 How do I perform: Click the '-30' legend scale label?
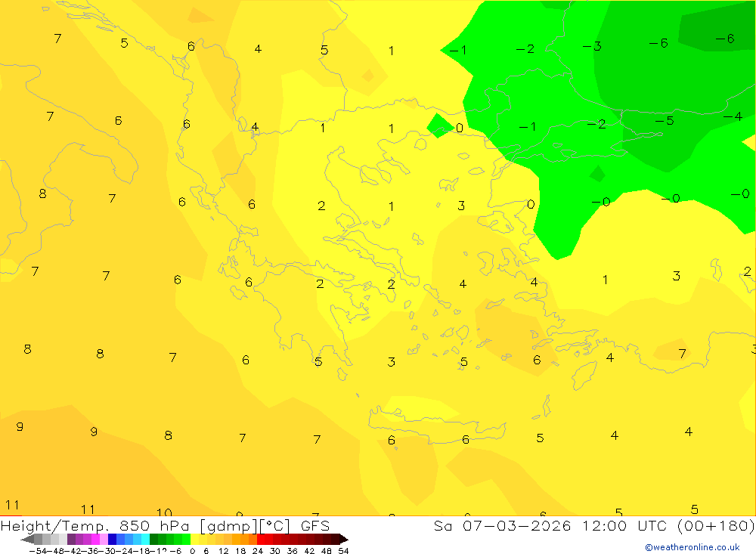[x=107, y=551]
